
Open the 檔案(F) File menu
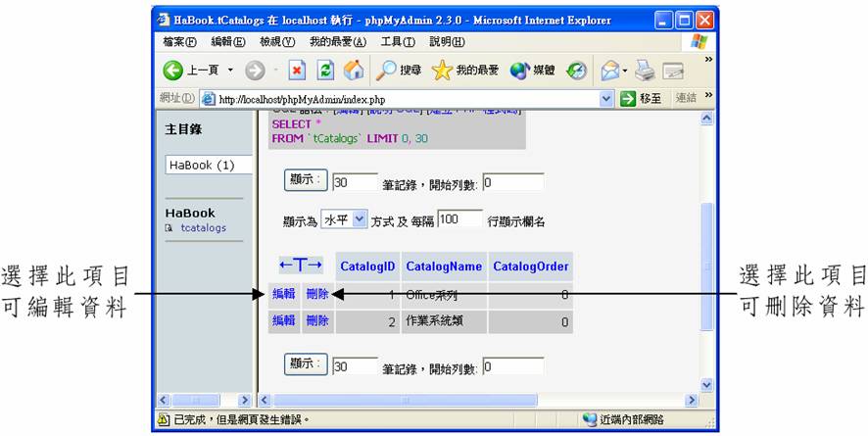(179, 41)
